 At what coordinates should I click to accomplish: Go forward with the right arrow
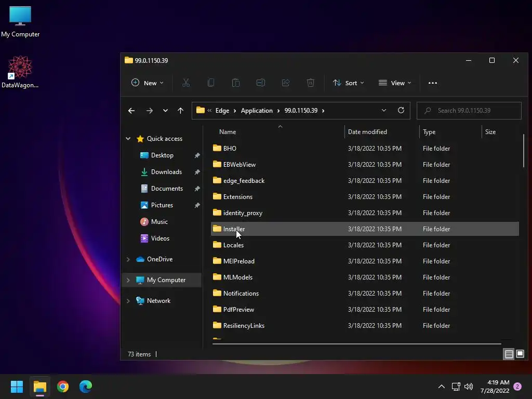tap(149, 111)
